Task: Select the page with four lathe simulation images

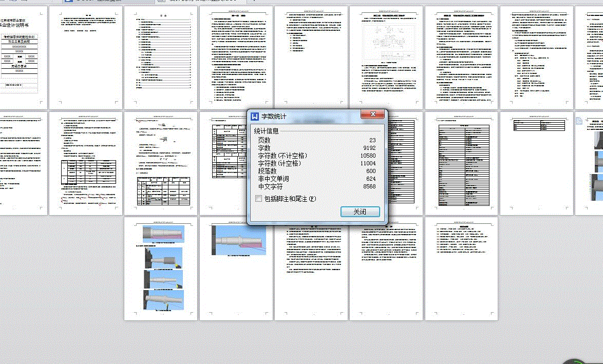Action: [x=161, y=269]
